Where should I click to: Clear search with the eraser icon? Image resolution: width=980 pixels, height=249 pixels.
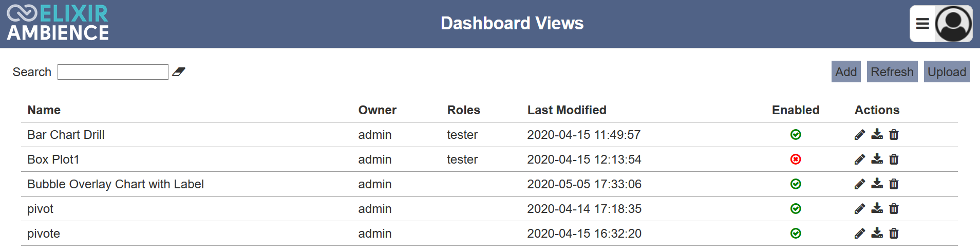(x=179, y=72)
